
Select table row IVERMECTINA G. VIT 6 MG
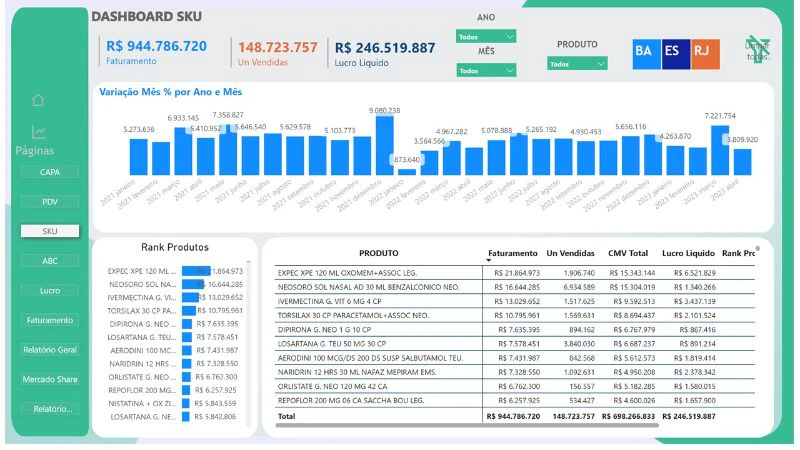(x=514, y=301)
